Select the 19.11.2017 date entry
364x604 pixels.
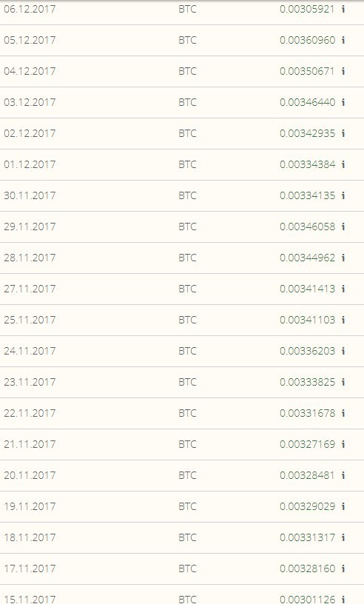pos(30,506)
